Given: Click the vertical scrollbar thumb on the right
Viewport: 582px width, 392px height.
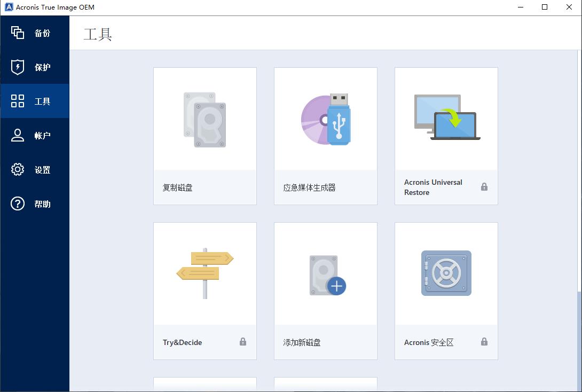Looking at the screenshot, I should tap(579, 342).
